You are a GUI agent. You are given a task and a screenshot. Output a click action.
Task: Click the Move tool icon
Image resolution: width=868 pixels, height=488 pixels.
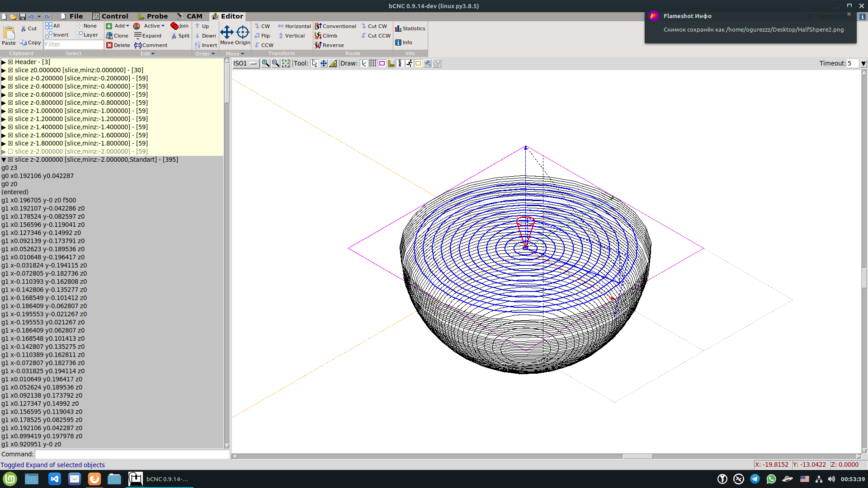[226, 33]
